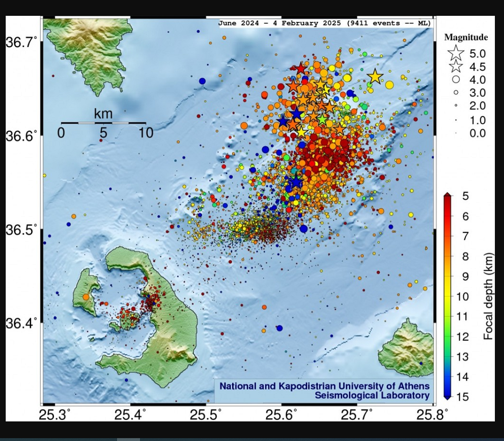Click the blue arrow at the colorbar bottom
Viewport: 504px width, 441px height.
pos(447,397)
